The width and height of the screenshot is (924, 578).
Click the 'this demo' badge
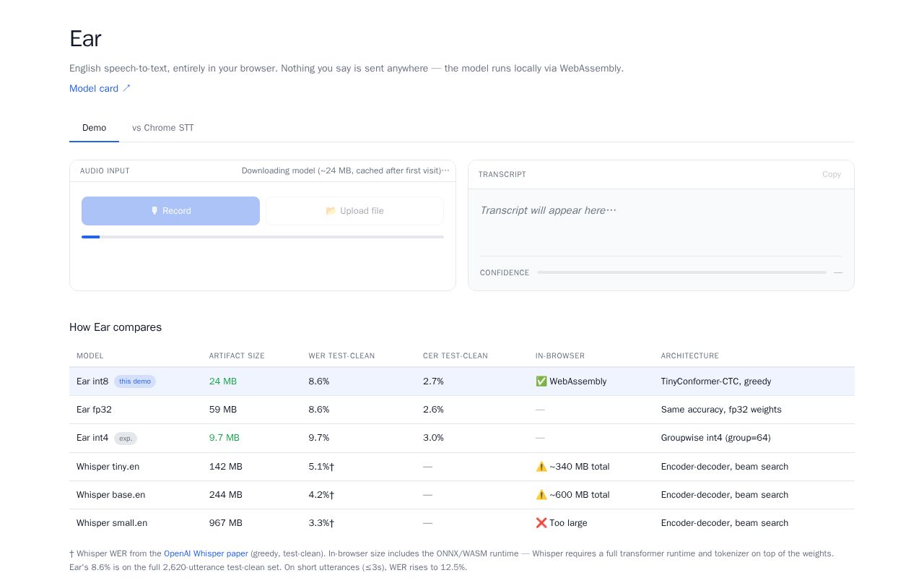click(x=135, y=381)
